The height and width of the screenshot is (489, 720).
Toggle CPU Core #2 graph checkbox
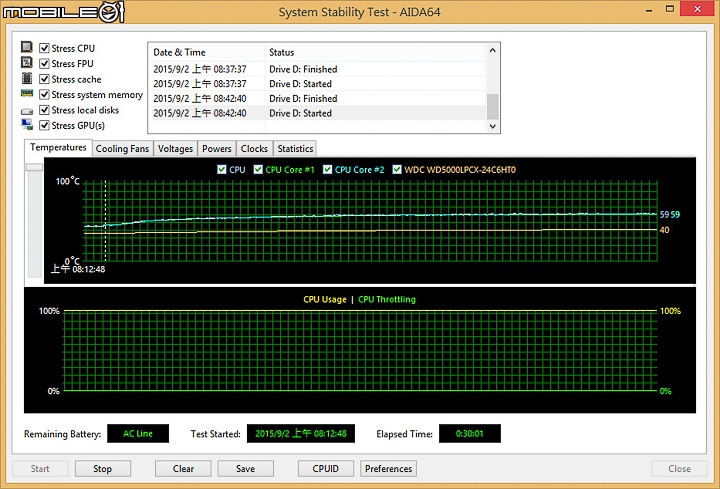pos(327,169)
